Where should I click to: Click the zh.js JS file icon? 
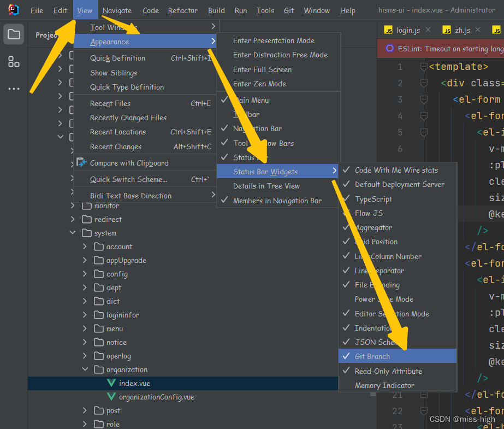click(x=447, y=30)
